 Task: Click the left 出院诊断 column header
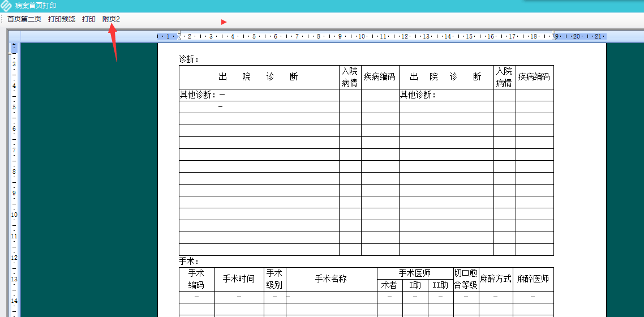coord(259,77)
